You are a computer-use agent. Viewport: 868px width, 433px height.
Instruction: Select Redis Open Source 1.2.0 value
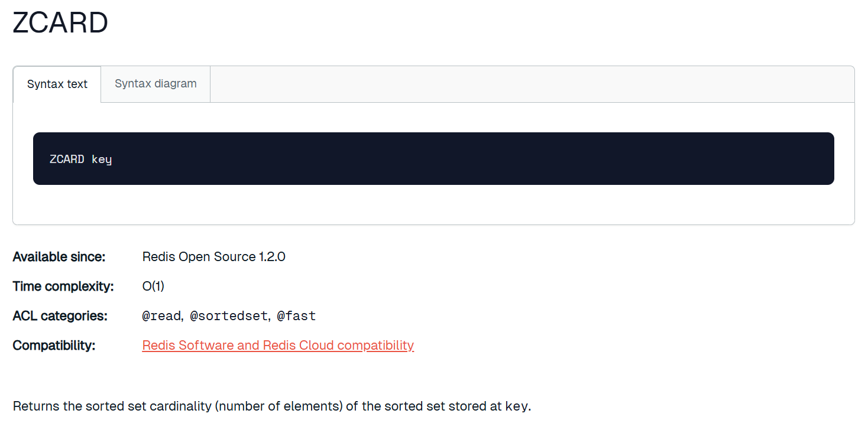214,257
